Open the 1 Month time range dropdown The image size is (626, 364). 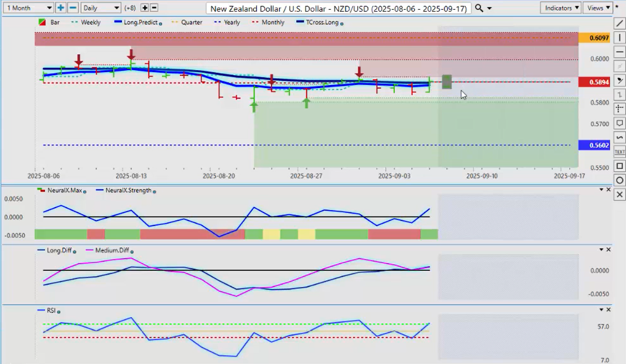point(28,8)
